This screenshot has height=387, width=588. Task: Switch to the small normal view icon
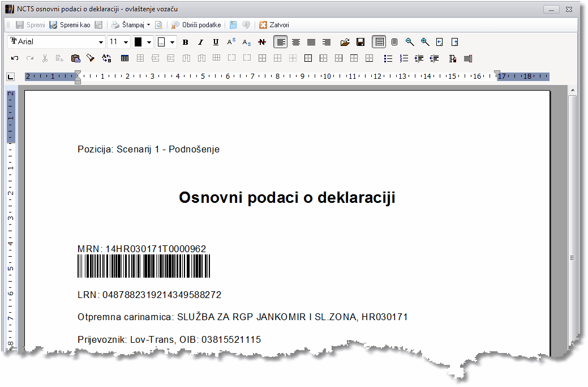coord(394,42)
